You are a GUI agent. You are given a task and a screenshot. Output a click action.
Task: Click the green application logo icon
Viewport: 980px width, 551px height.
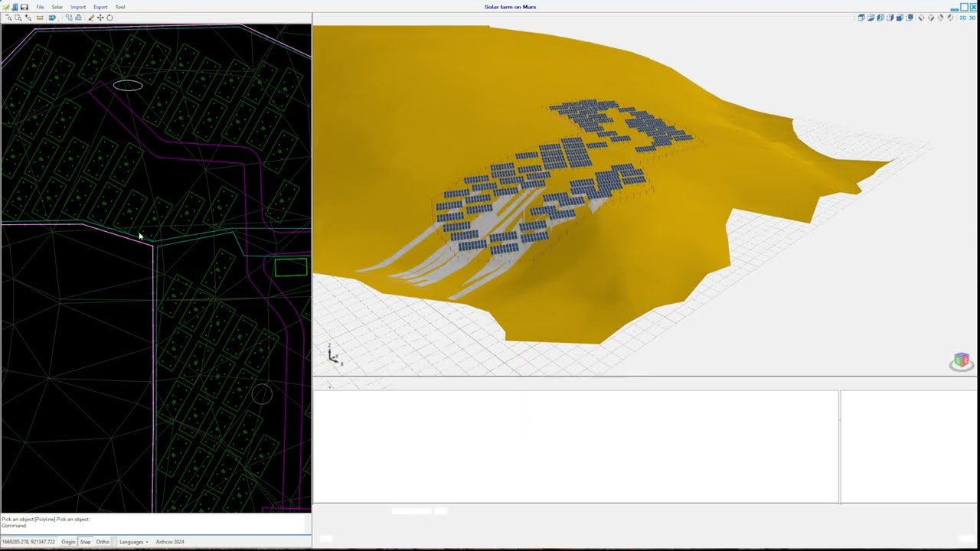click(6, 7)
